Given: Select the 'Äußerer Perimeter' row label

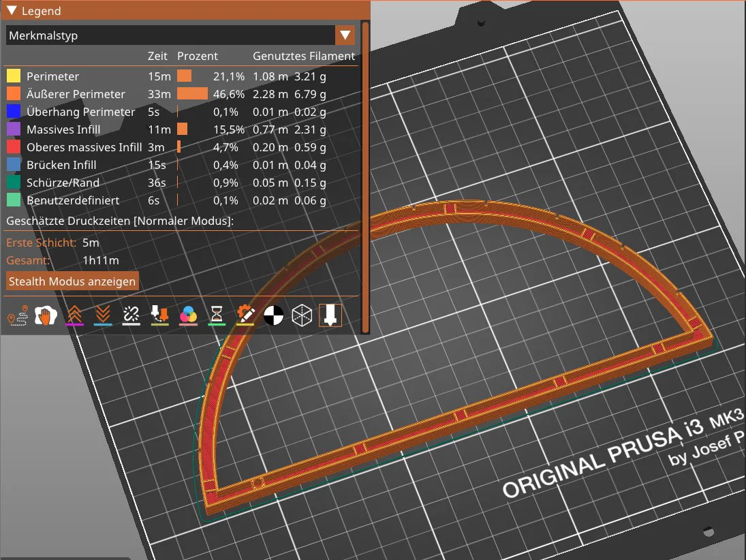Looking at the screenshot, I should pos(76,94).
